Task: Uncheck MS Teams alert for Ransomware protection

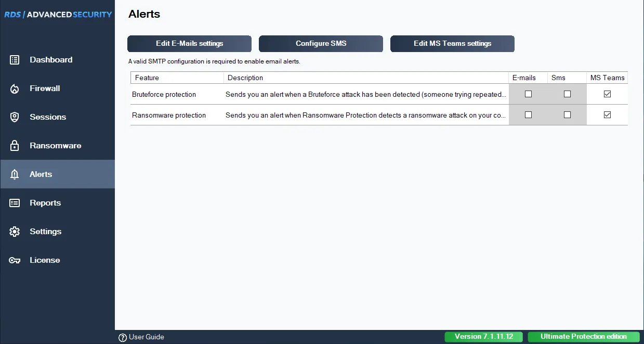Action: [x=607, y=115]
